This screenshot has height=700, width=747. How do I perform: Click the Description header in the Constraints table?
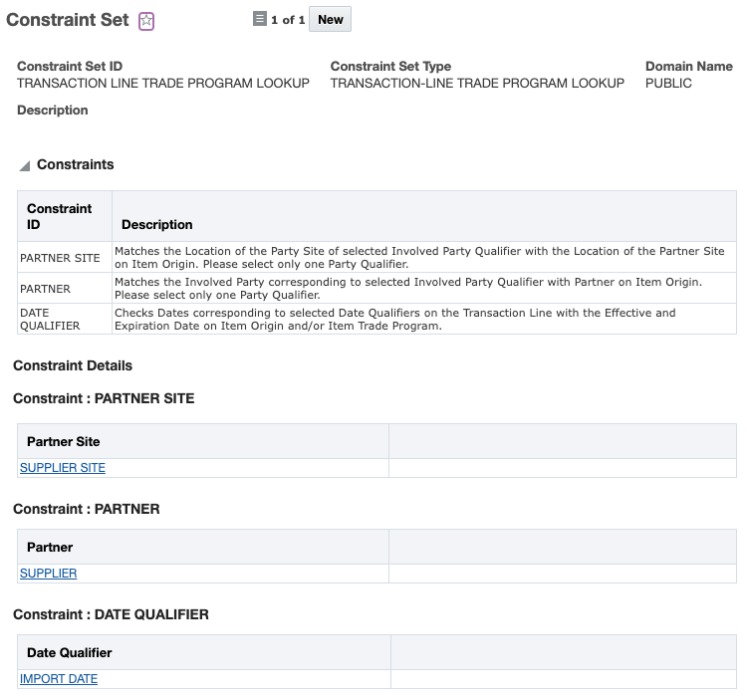pos(157,225)
